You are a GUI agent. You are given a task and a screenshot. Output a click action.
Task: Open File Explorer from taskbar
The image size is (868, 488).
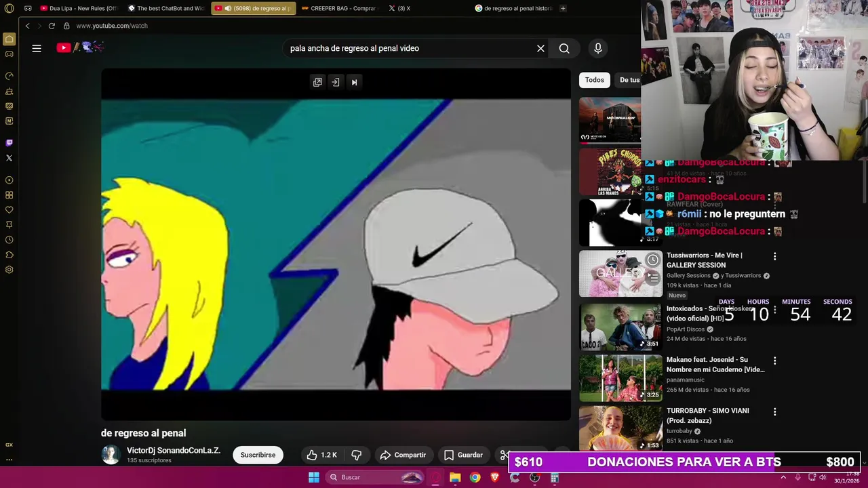pyautogui.click(x=455, y=477)
